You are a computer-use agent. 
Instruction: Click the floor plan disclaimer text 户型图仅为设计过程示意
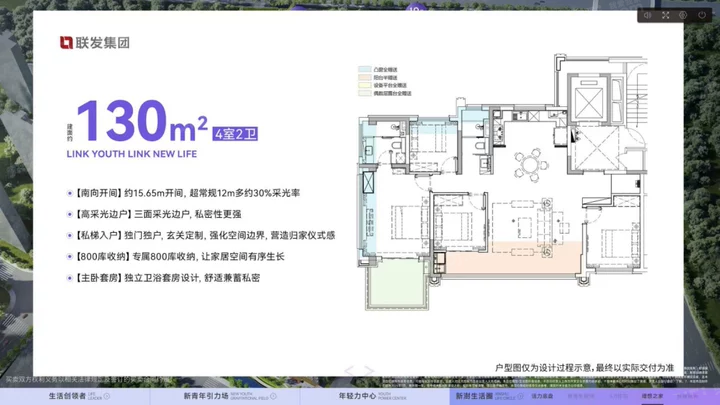[x=544, y=368]
